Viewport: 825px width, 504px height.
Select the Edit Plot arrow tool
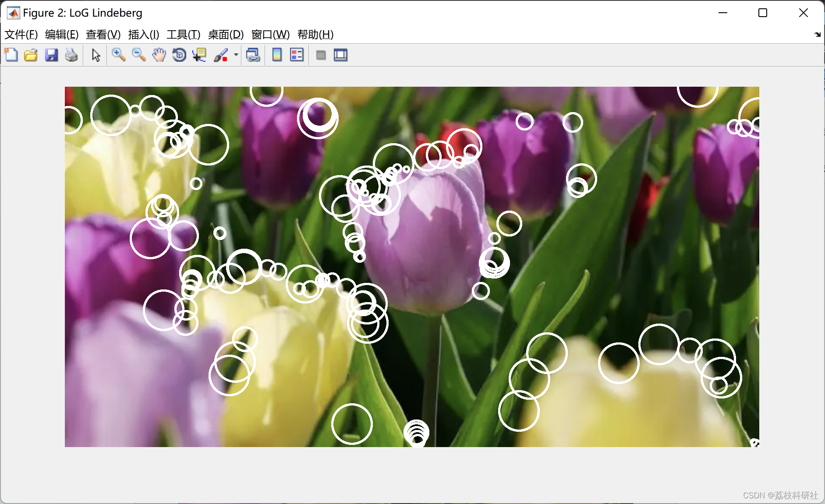coord(96,55)
